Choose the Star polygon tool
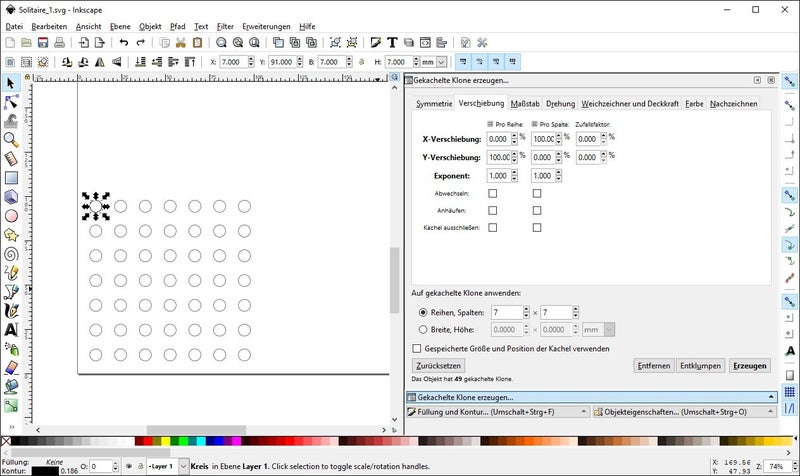The height and width of the screenshot is (476, 800). [x=11, y=235]
